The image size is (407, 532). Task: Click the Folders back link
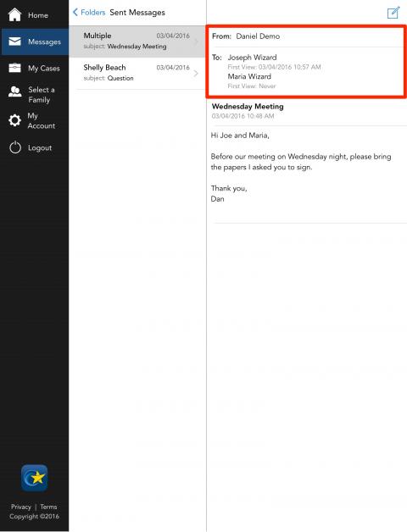tap(89, 12)
